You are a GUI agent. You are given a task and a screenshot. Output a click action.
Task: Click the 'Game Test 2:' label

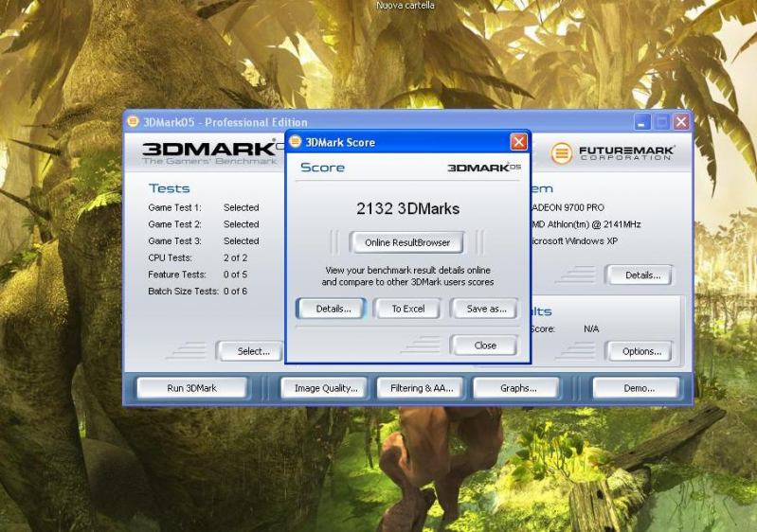pyautogui.click(x=174, y=224)
